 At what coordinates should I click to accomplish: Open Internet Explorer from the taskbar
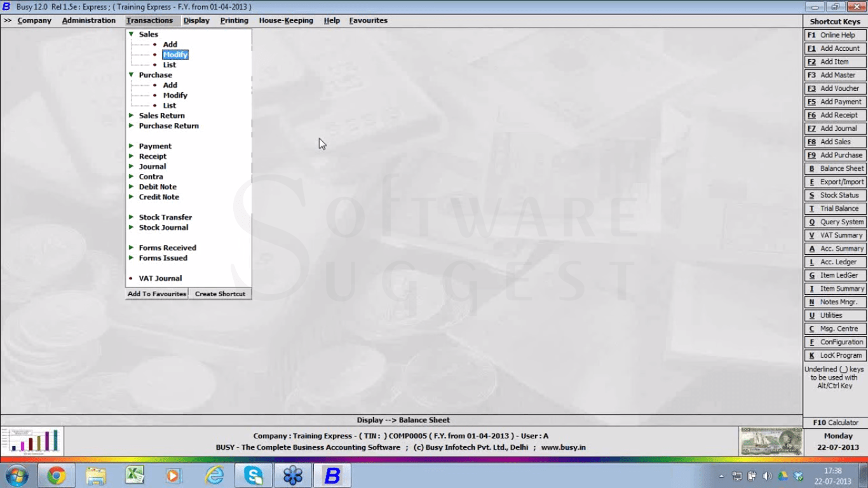tap(214, 475)
